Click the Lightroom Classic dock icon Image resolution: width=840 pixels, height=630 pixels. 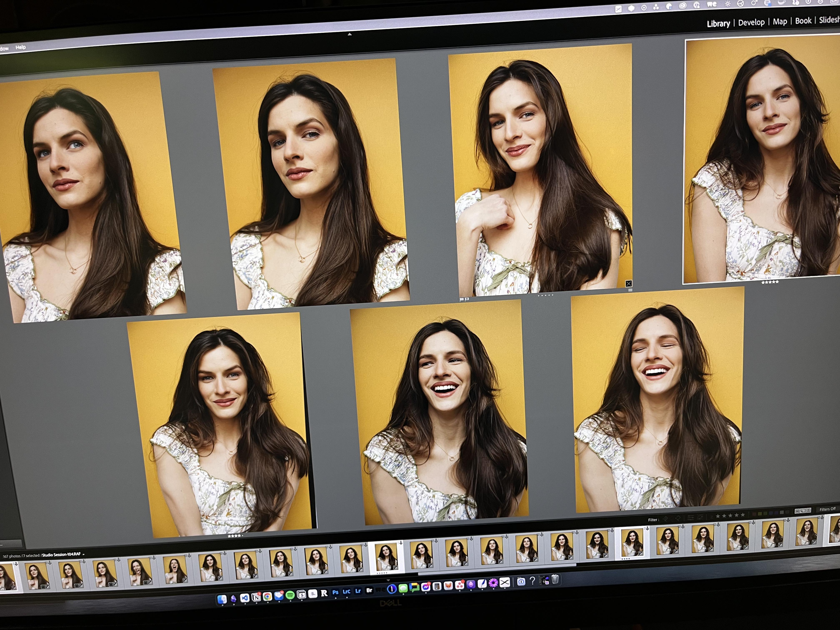pos(346,592)
